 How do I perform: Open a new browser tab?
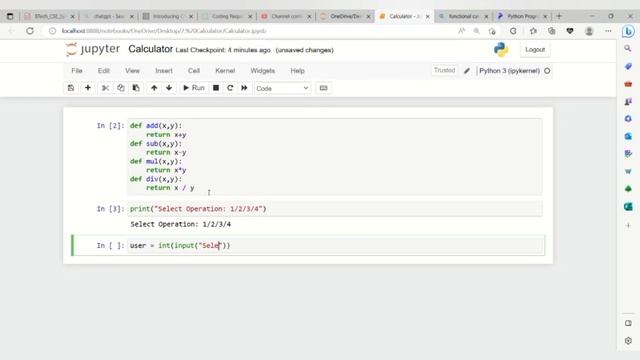(x=559, y=16)
